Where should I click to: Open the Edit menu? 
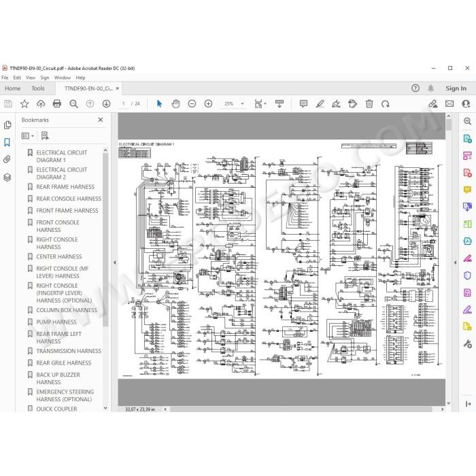(17, 78)
